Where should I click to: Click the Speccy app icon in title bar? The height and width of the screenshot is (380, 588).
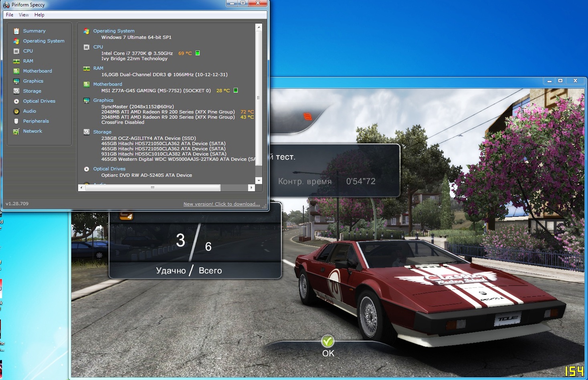tap(6, 5)
